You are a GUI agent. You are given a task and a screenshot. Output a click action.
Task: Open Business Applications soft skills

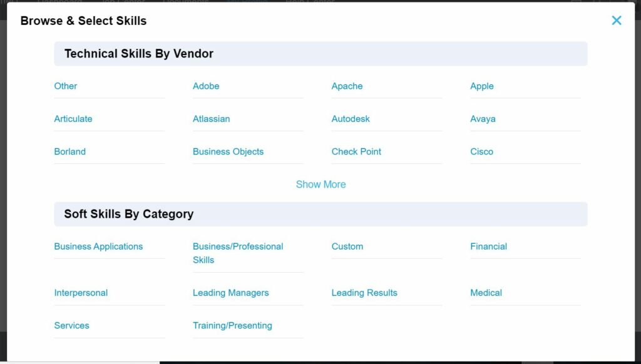(x=98, y=246)
